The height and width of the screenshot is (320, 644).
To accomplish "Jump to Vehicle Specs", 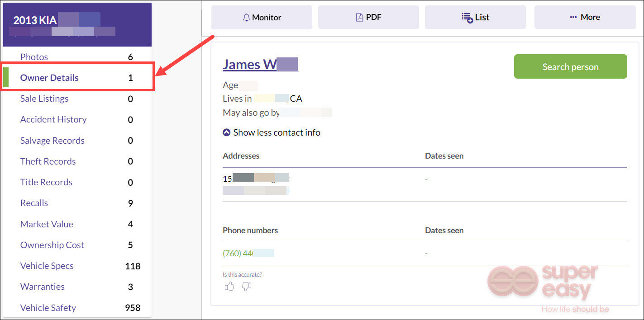I will pos(47,266).
